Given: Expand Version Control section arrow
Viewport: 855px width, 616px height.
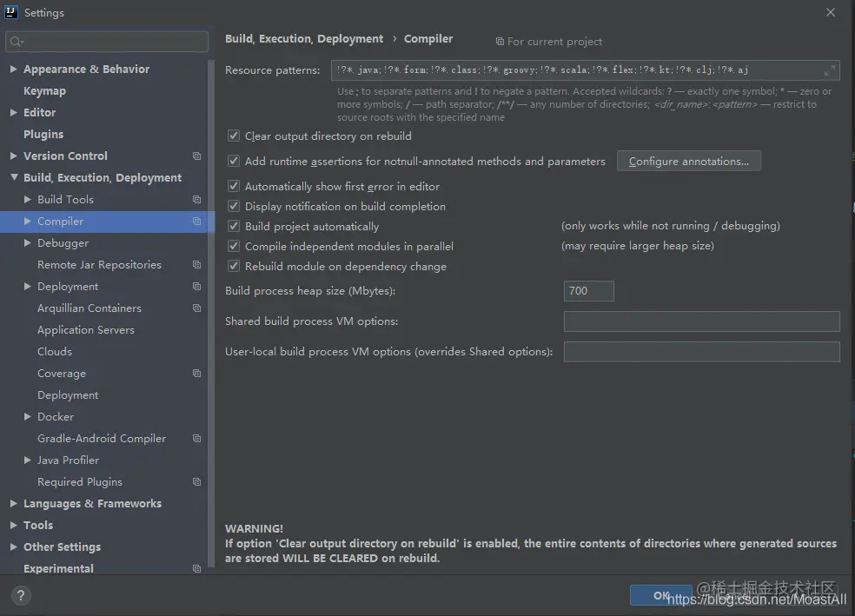Looking at the screenshot, I should (x=14, y=156).
